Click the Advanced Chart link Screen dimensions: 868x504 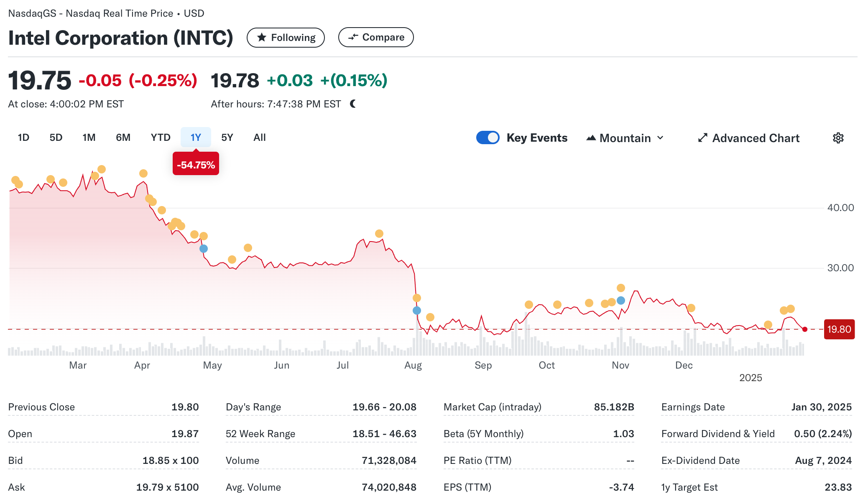[756, 138]
